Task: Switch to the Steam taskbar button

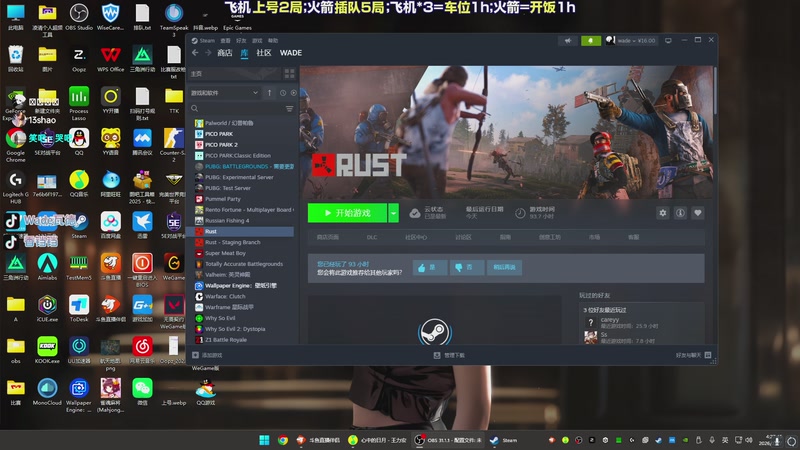Action: pyautogui.click(x=504, y=440)
